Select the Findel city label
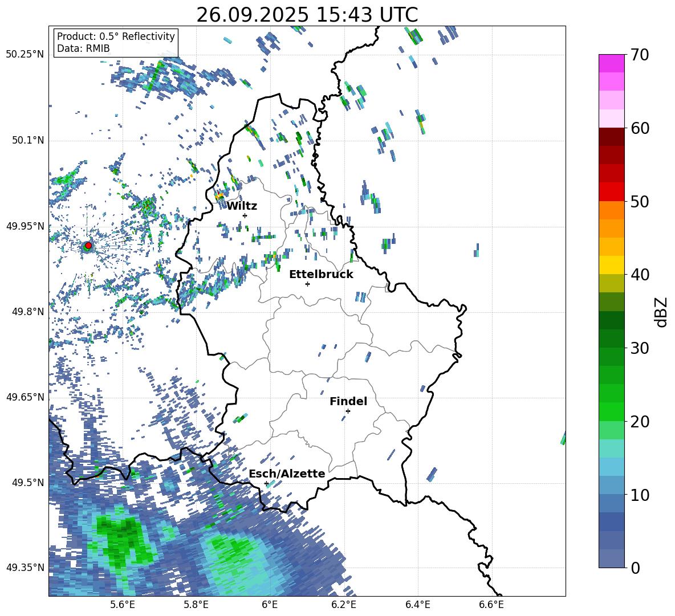 [348, 401]
